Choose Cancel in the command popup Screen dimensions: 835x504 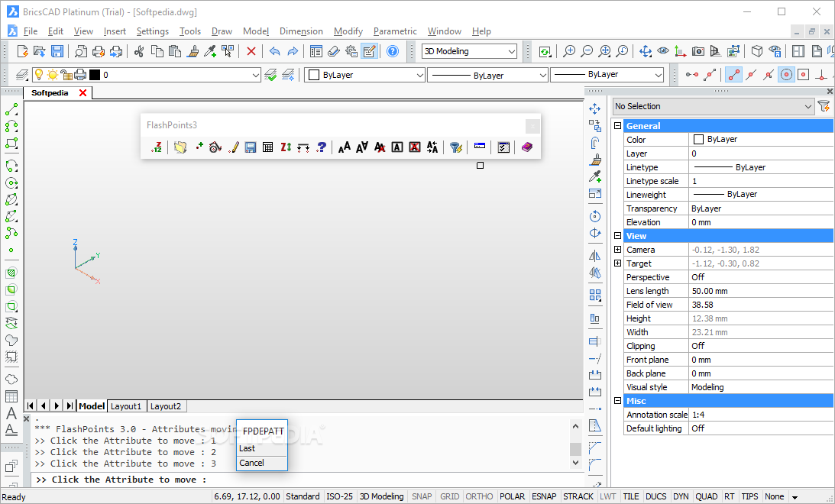(262, 463)
